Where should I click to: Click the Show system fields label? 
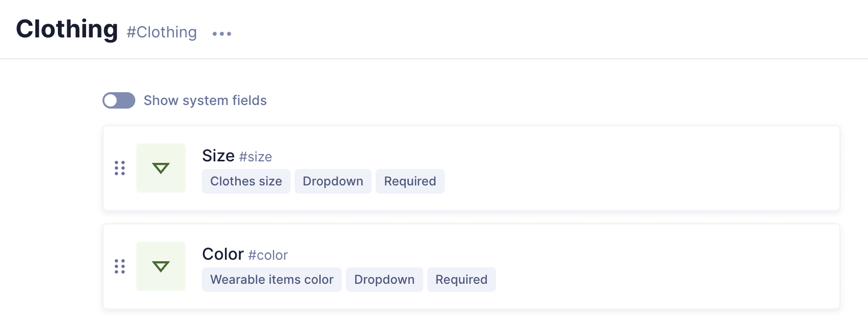click(205, 100)
